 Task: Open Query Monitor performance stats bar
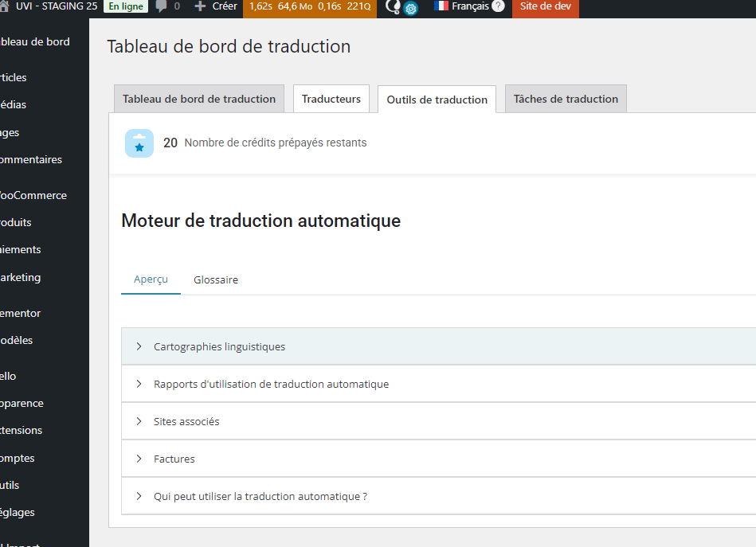pos(310,6)
